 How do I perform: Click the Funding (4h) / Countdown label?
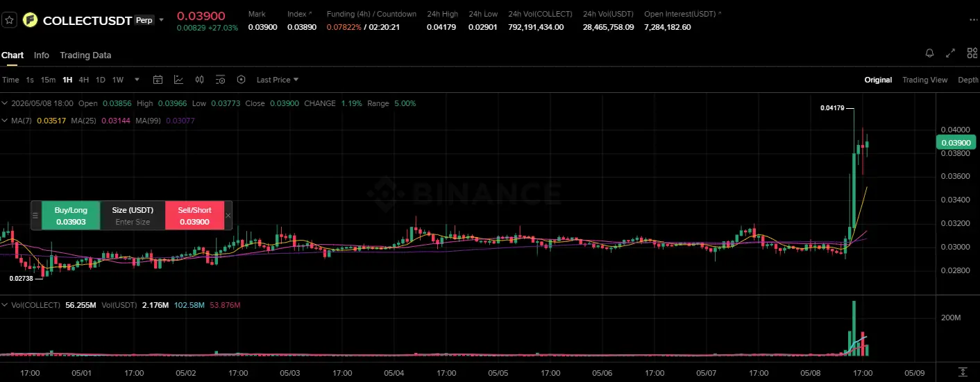click(371, 14)
